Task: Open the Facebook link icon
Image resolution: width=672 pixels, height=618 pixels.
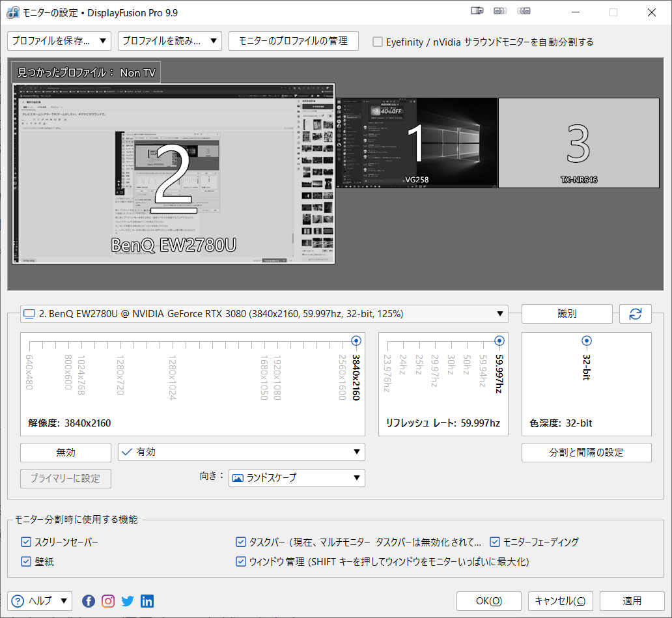Action: coord(89,601)
